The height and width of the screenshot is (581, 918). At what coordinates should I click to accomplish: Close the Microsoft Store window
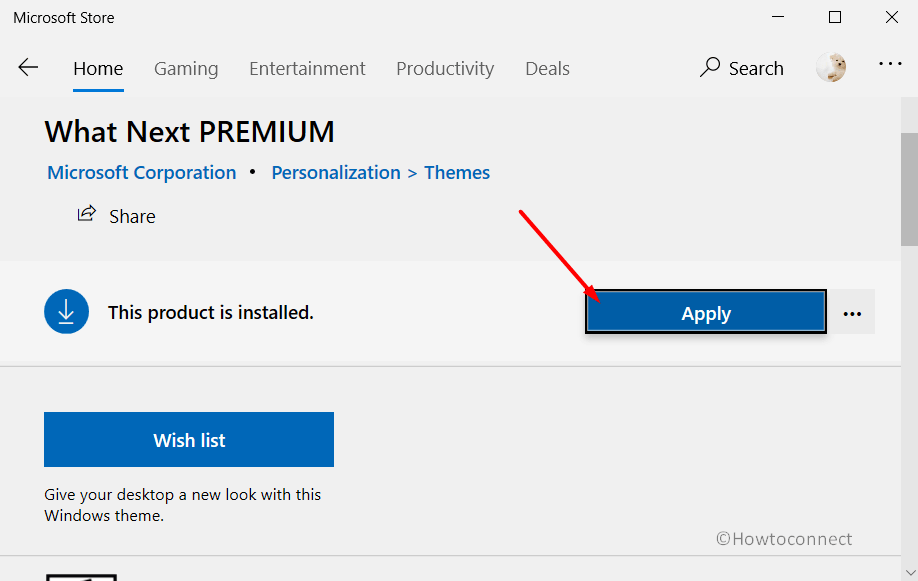(x=892, y=17)
